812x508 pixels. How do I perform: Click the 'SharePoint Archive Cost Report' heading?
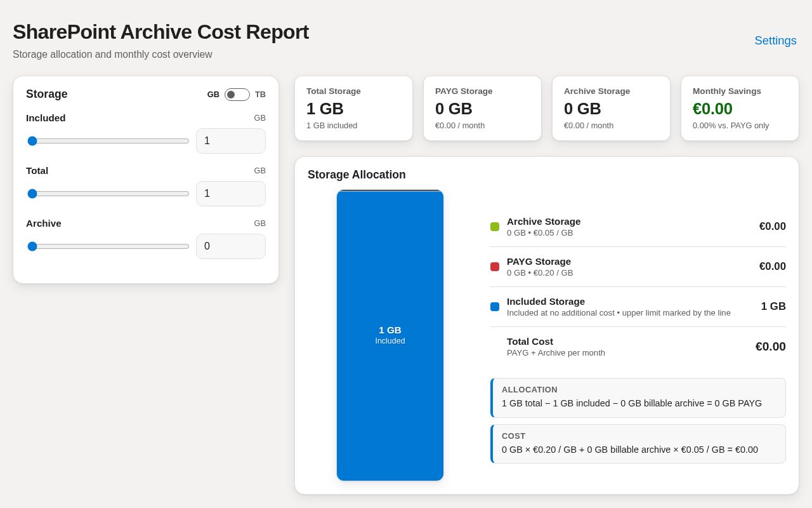click(160, 32)
